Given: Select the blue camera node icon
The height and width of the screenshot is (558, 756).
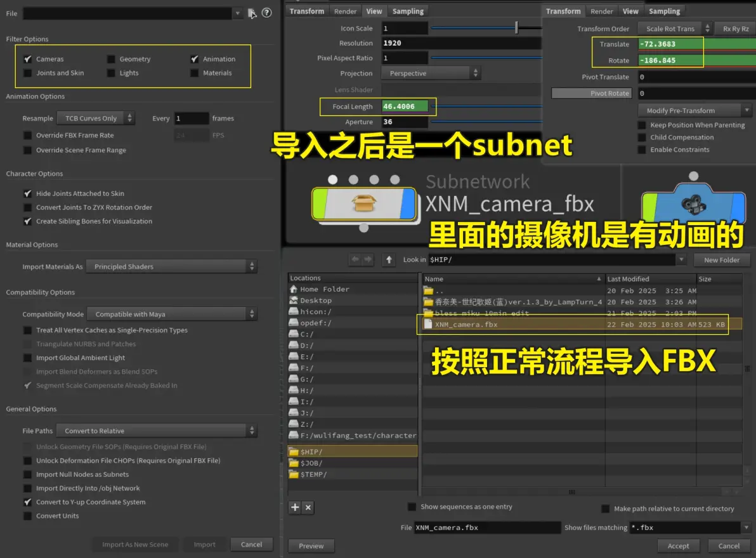Looking at the screenshot, I should tap(694, 204).
